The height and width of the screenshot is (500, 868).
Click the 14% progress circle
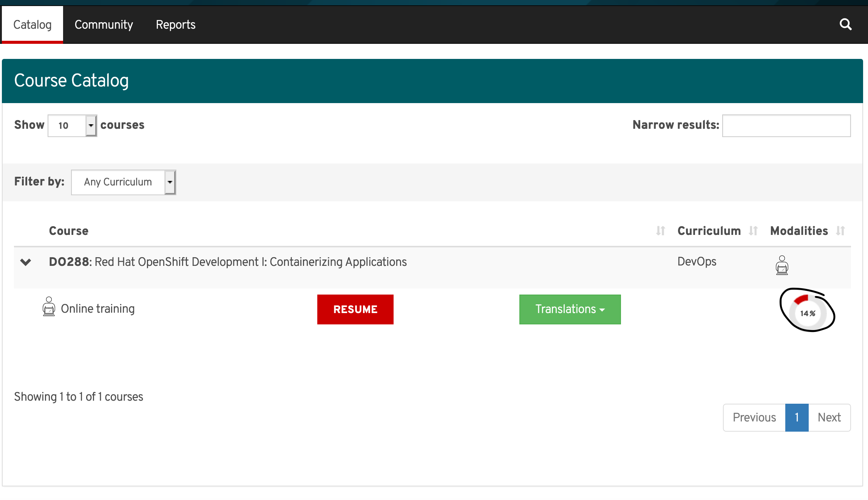click(x=808, y=313)
